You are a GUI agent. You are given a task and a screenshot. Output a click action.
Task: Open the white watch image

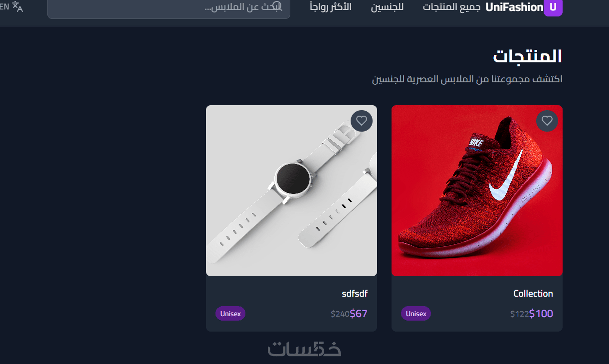pos(291,190)
